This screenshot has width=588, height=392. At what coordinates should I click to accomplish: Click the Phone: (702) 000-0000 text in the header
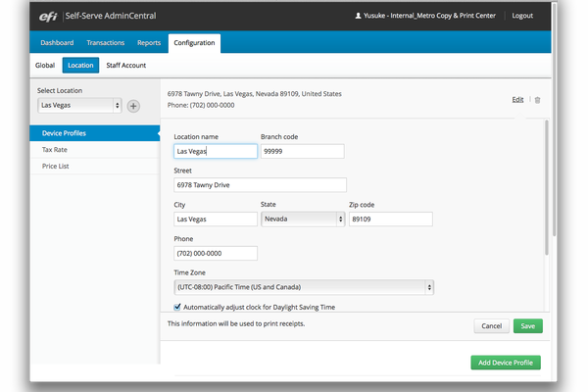click(201, 105)
